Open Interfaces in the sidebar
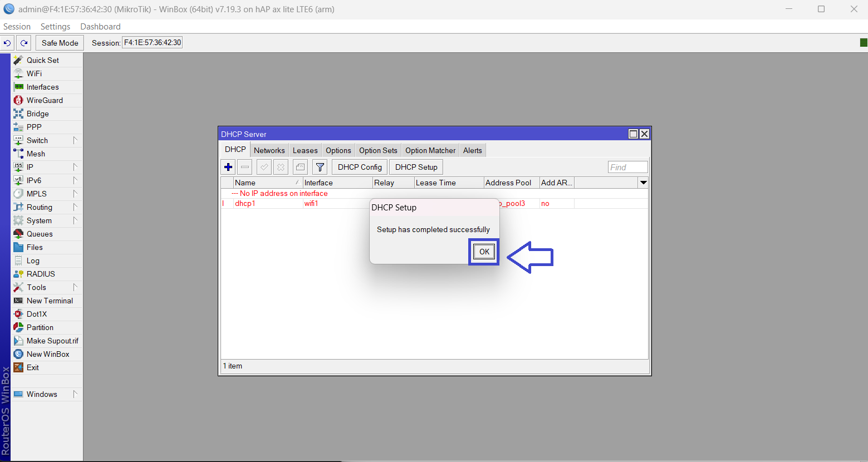 47,87
